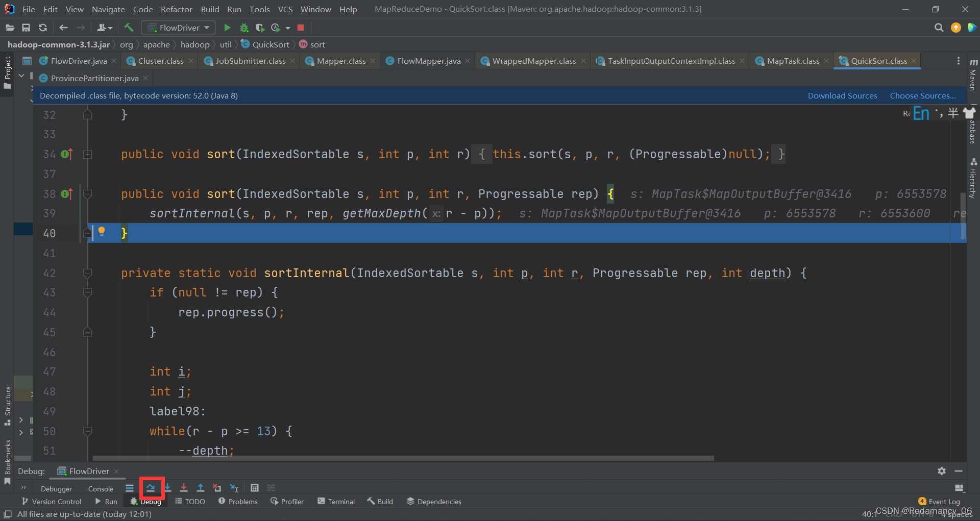Click the editor horizontal scrollbar

403,458
